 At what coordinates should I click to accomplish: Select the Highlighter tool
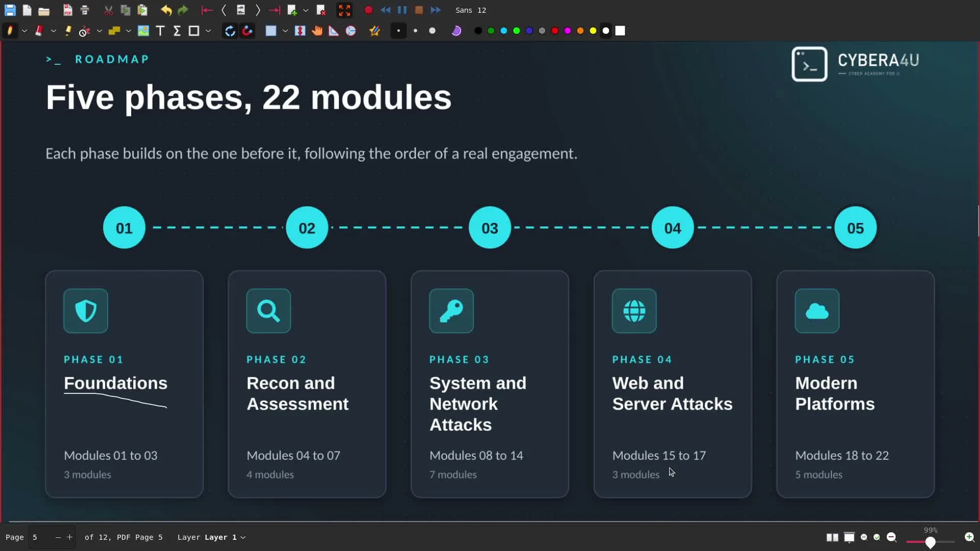(68, 31)
